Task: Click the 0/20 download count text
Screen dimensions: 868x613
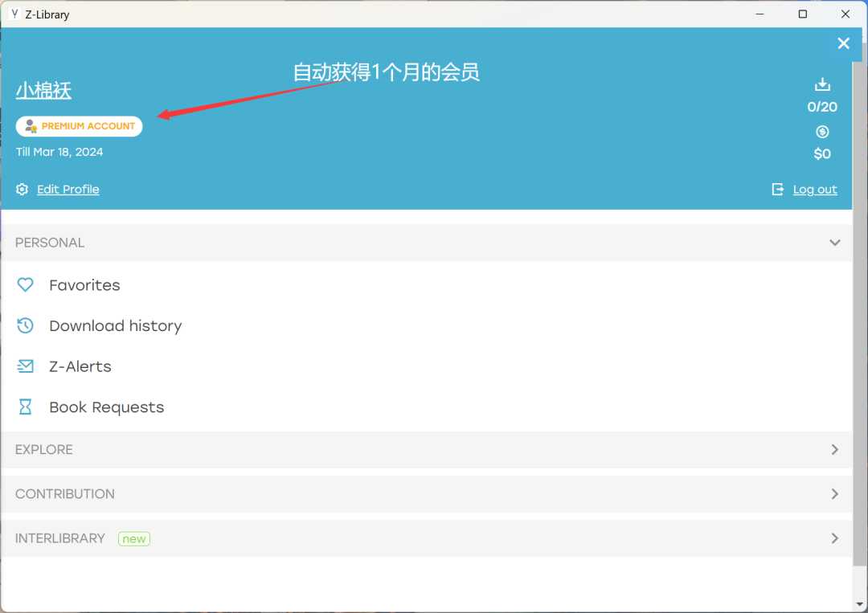Action: coord(822,107)
